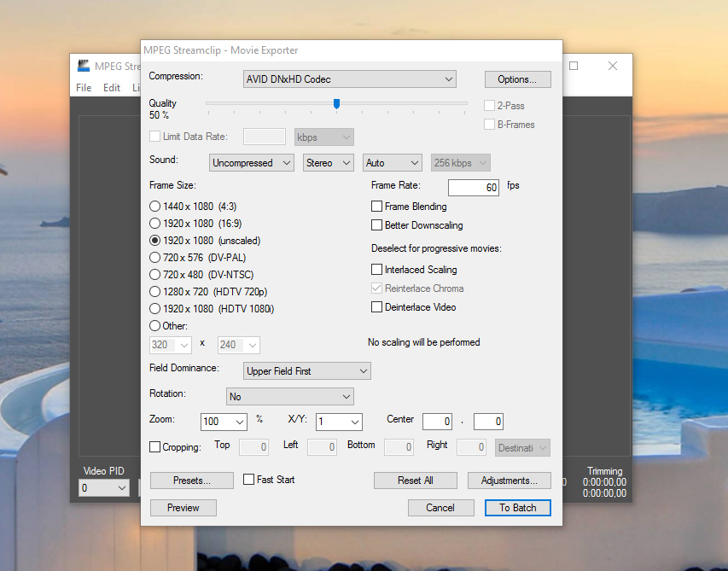Open the Stereo channels dropdown

coord(329,163)
